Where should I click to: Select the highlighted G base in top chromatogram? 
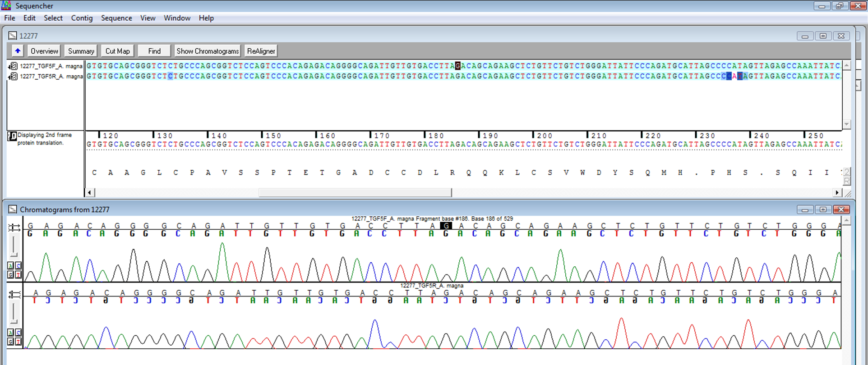coord(446,226)
